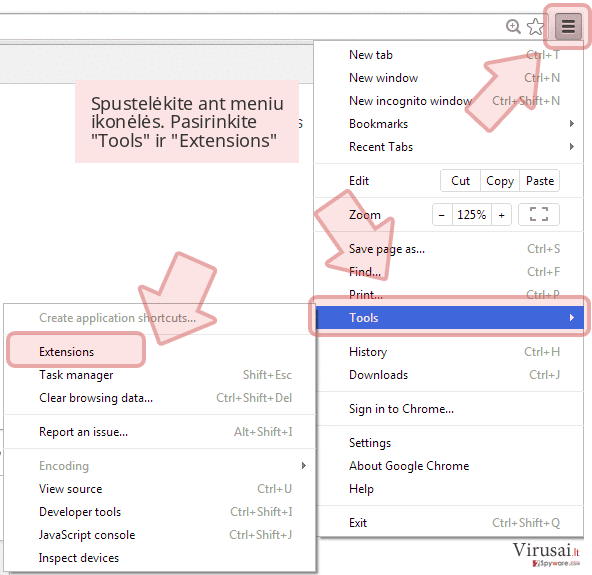Open the Chrome hamburger menu icon
Image resolution: width=592 pixels, height=575 pixels.
click(568, 27)
